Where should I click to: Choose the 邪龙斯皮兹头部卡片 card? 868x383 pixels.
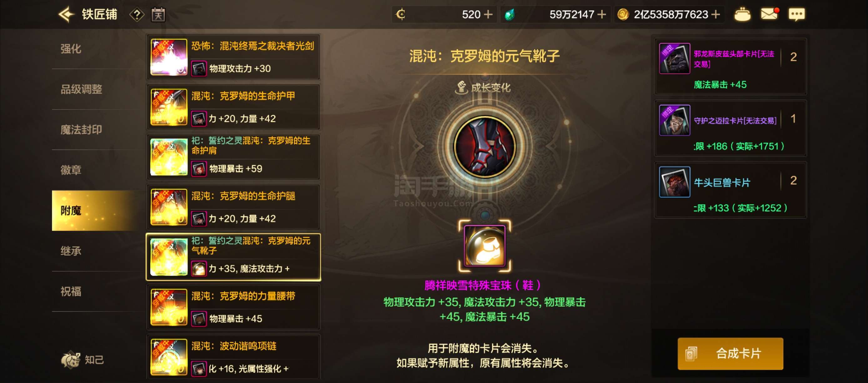tap(730, 66)
